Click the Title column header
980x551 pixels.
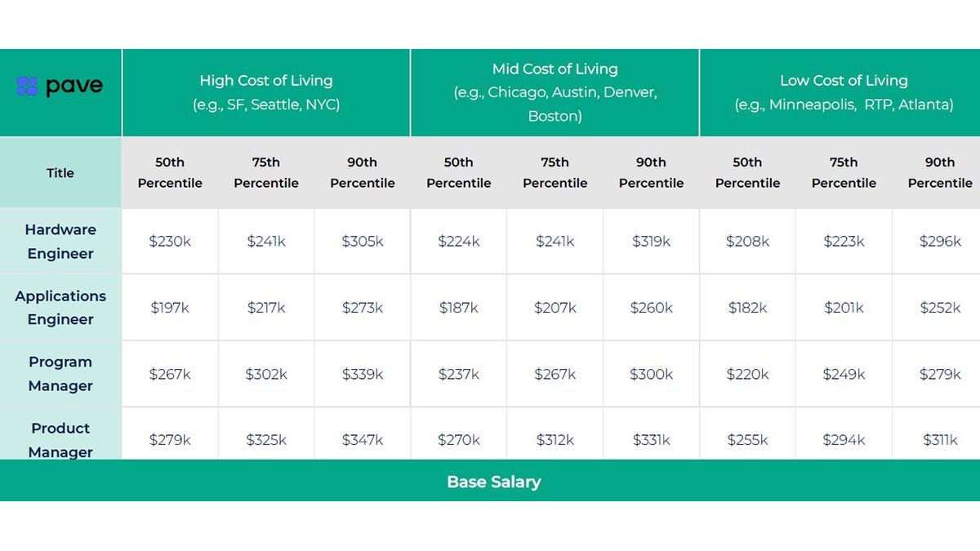pos(60,173)
